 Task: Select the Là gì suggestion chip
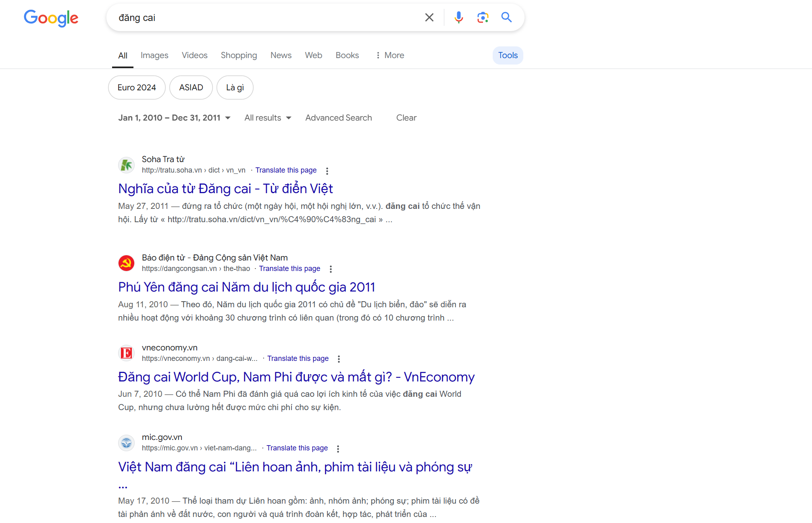click(x=235, y=88)
